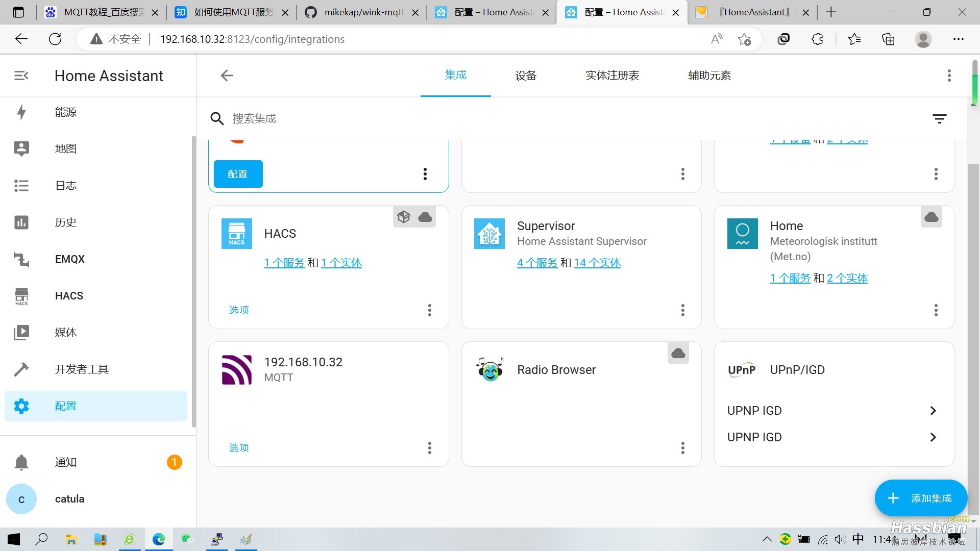This screenshot has width=980, height=551.
Task: Open the integration filter menu
Action: tap(940, 119)
